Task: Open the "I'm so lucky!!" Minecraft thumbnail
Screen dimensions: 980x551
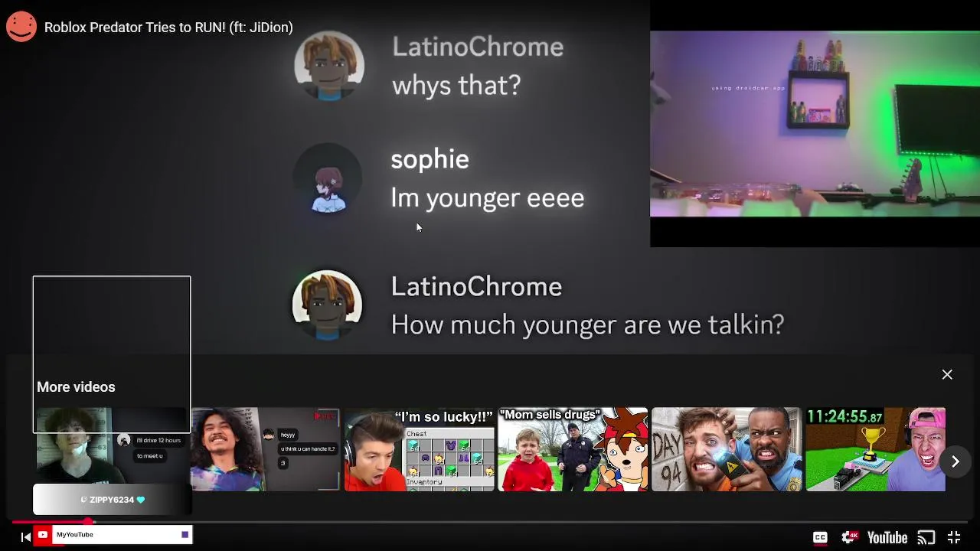Action: point(420,449)
